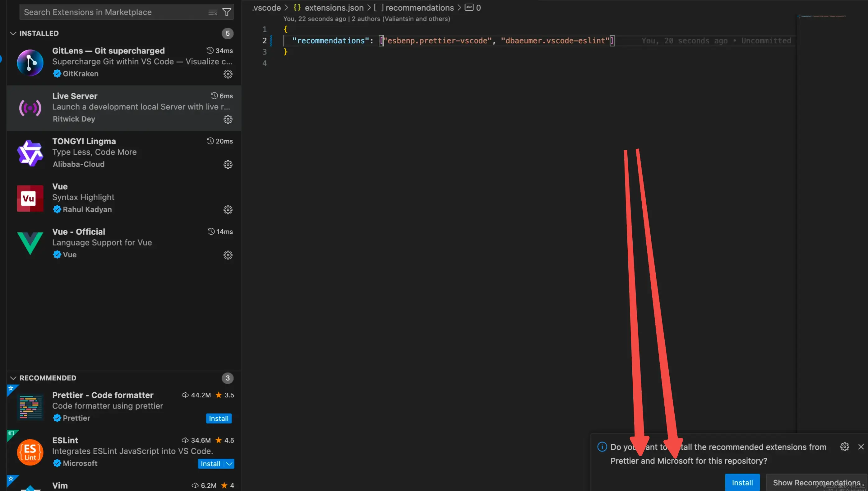Click the ESLint extension logo

pos(30,452)
